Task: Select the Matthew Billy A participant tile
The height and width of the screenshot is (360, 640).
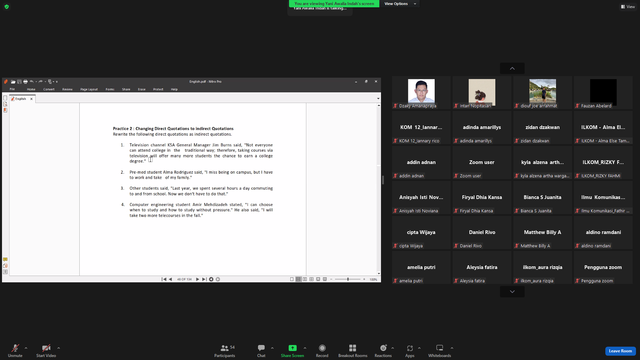Action: coord(542,232)
